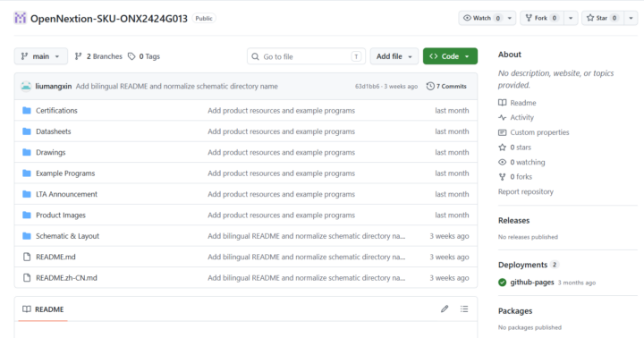This screenshot has width=644, height=338.
Task: Click the Fork button
Action: click(542, 18)
